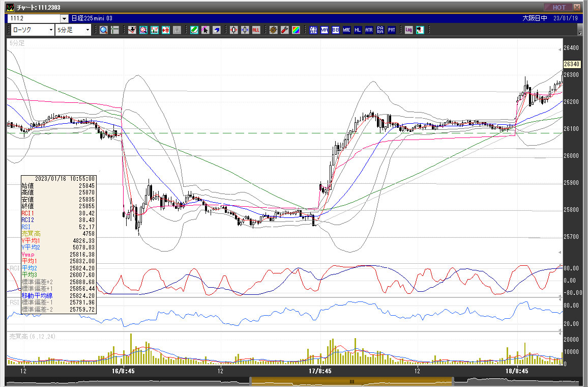Select the eraser tool icon
Screen dimensions: 588x387
[216, 30]
